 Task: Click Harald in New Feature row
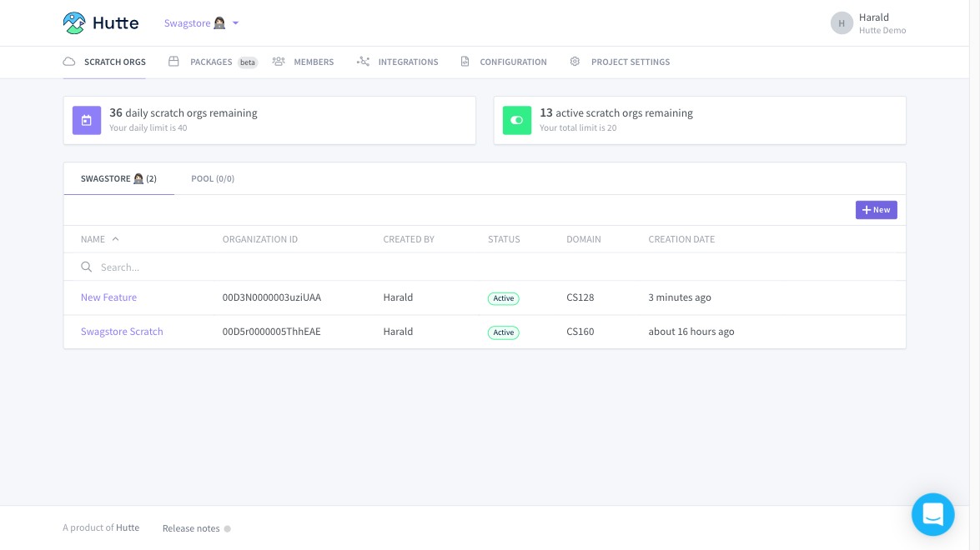click(398, 297)
